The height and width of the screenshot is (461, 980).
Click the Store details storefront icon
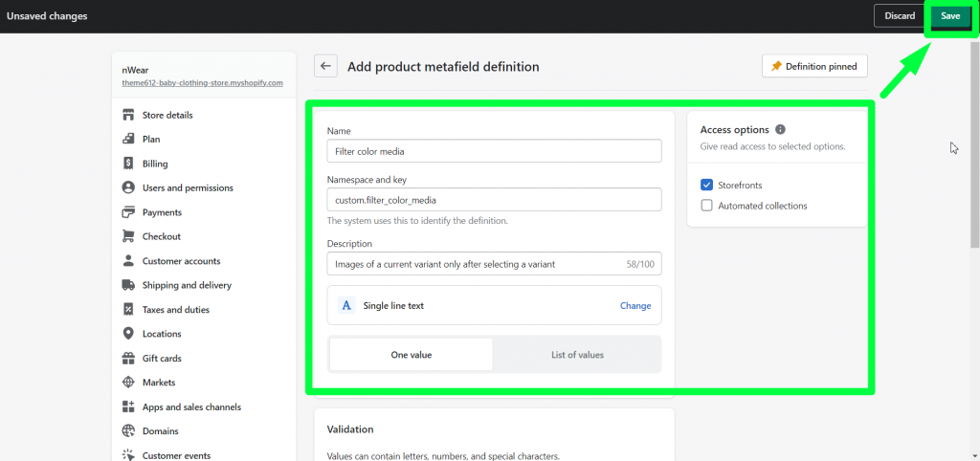(129, 115)
